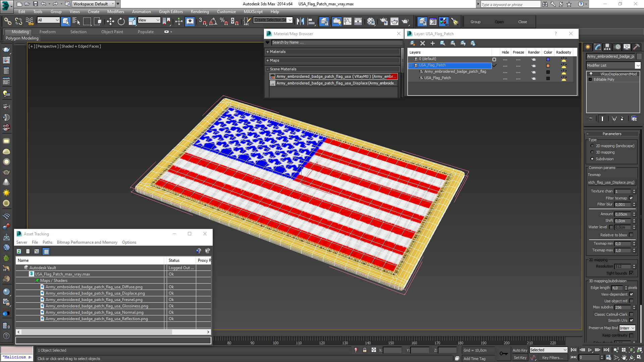
Task: Open the Utilities hammer panel icon
Action: [636, 47]
